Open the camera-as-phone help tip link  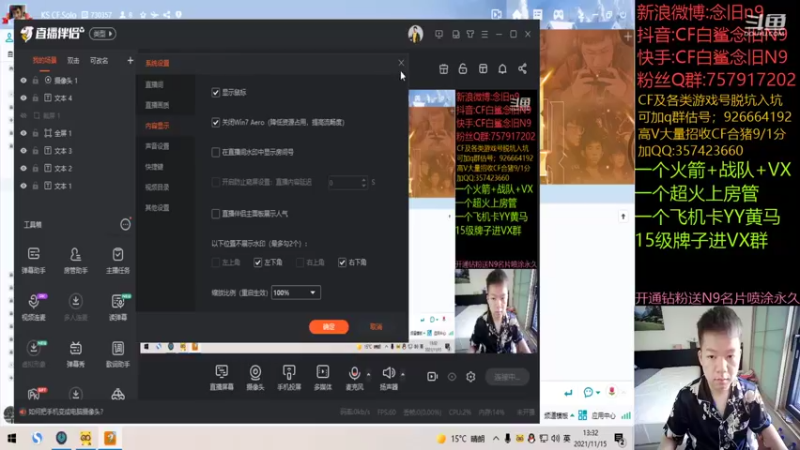66,412
